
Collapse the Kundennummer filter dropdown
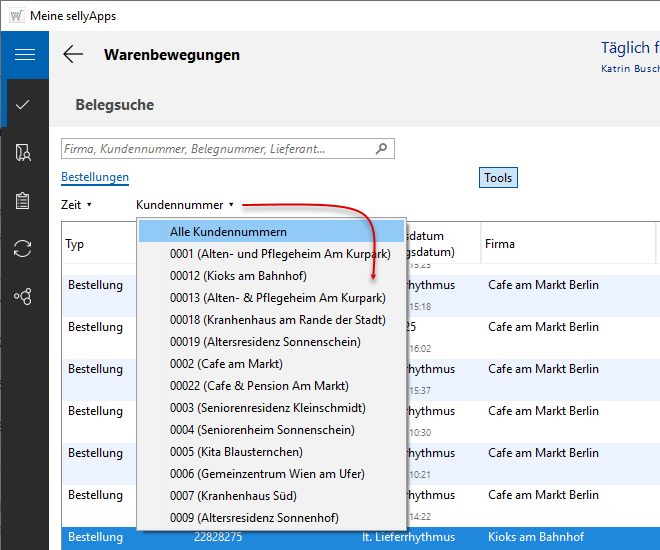pyautogui.click(x=185, y=205)
